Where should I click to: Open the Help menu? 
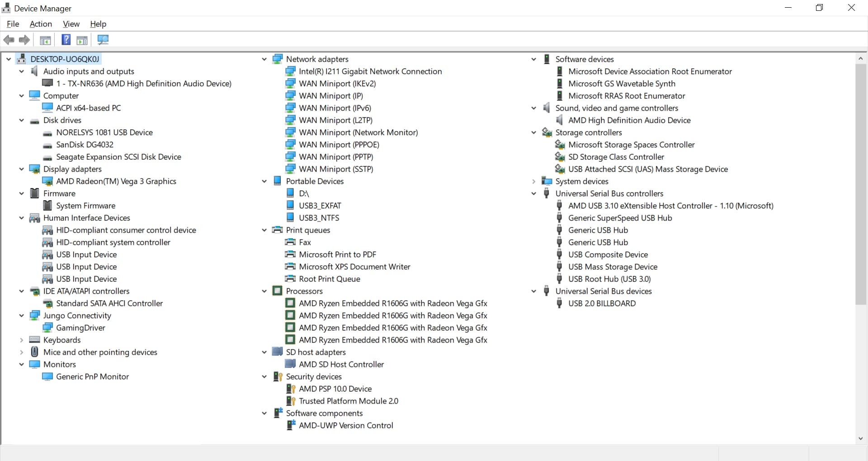point(98,24)
